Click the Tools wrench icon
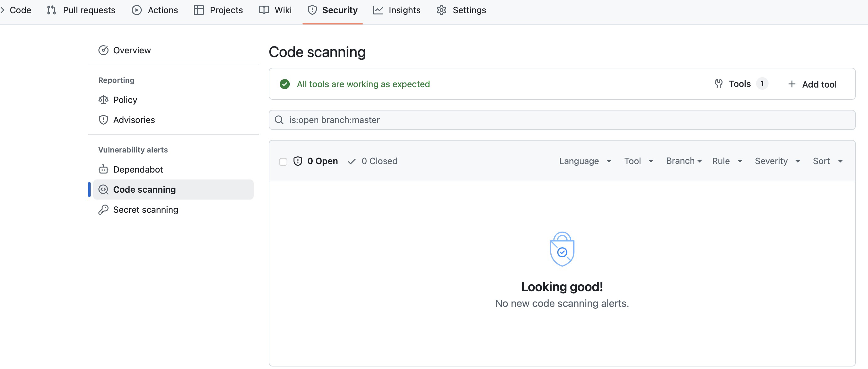The image size is (868, 369). (x=718, y=84)
